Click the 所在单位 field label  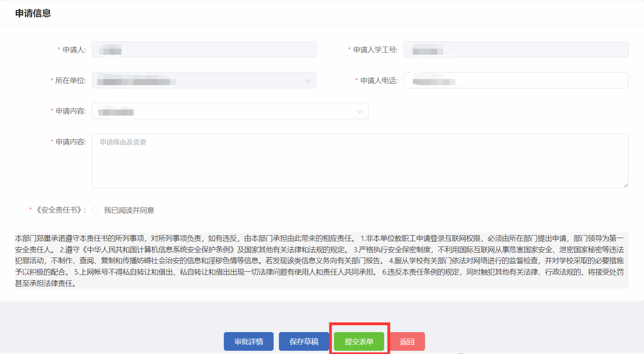(70, 81)
